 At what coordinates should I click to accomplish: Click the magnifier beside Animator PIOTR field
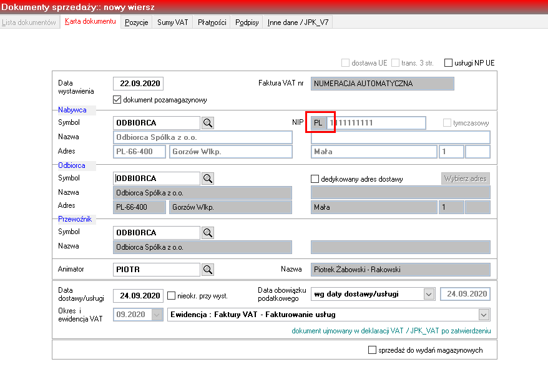pos(208,270)
